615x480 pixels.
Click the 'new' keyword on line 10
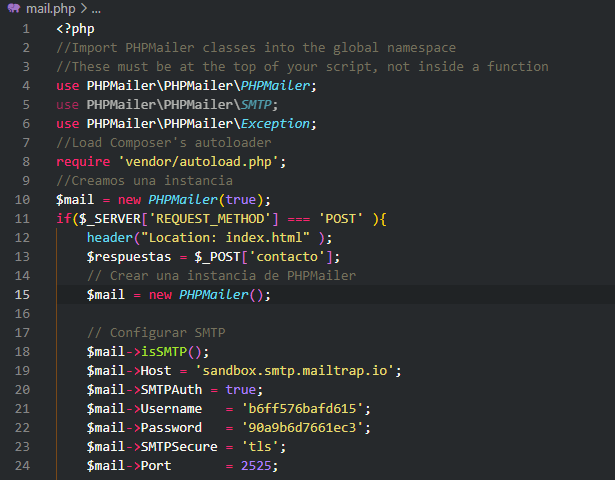click(129, 200)
